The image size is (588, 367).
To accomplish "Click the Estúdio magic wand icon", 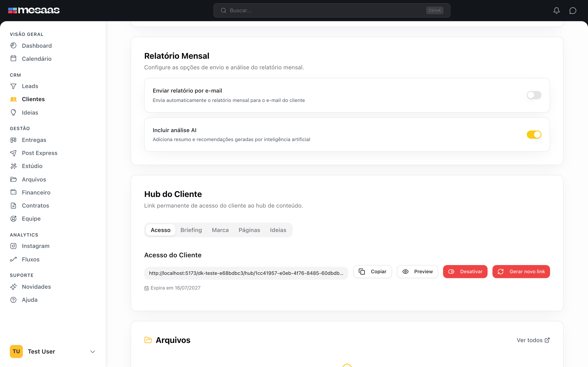I will pyautogui.click(x=13, y=166).
